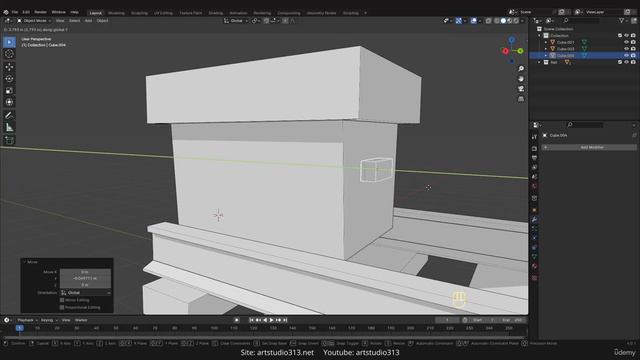Hide Cube.004 with its eye icon

click(x=626, y=56)
